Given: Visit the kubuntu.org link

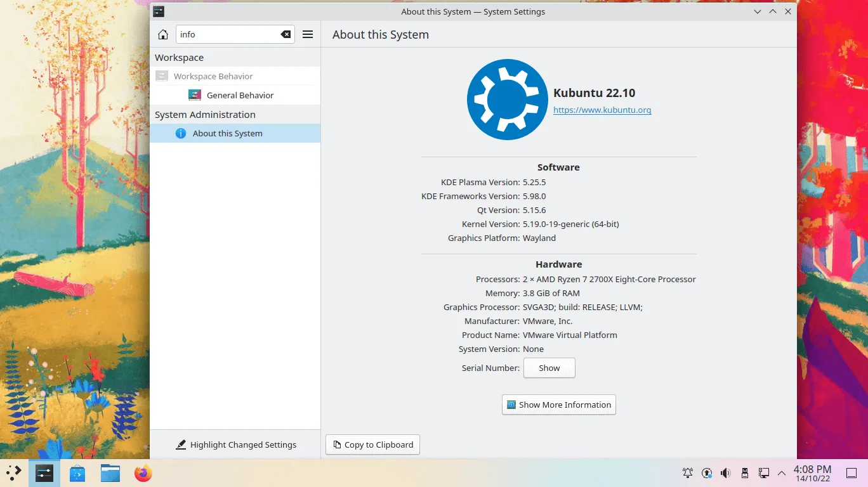Looking at the screenshot, I should tap(602, 110).
